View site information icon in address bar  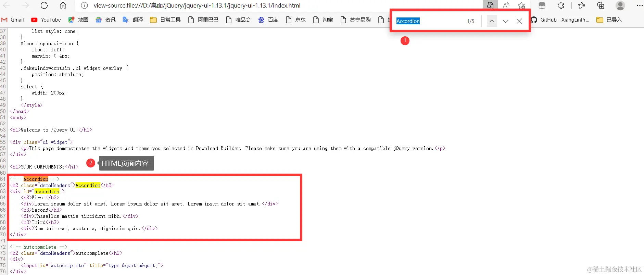85,5
